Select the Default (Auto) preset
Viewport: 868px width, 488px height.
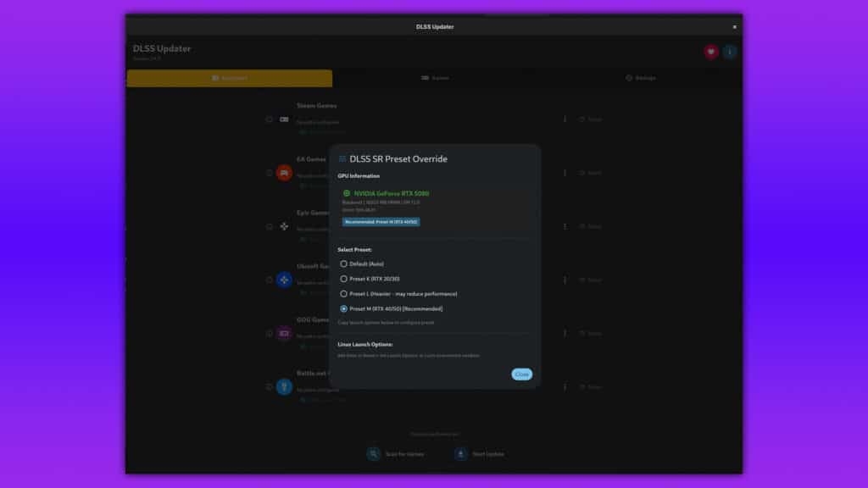343,263
